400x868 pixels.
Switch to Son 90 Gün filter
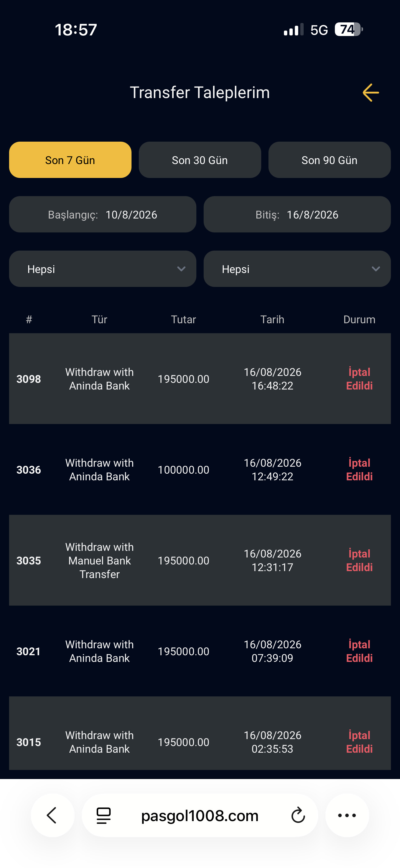329,160
